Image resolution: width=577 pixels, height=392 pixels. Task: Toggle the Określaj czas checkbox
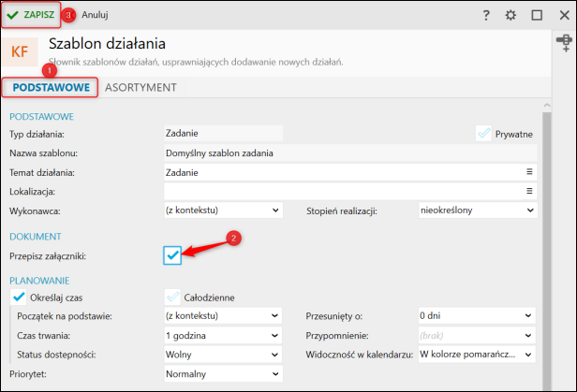tap(18, 298)
